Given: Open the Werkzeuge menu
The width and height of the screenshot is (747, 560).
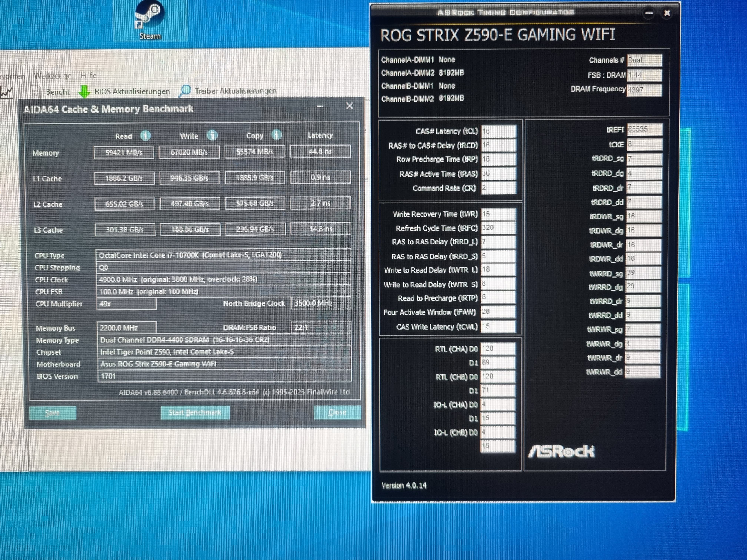Looking at the screenshot, I should pos(53,76).
